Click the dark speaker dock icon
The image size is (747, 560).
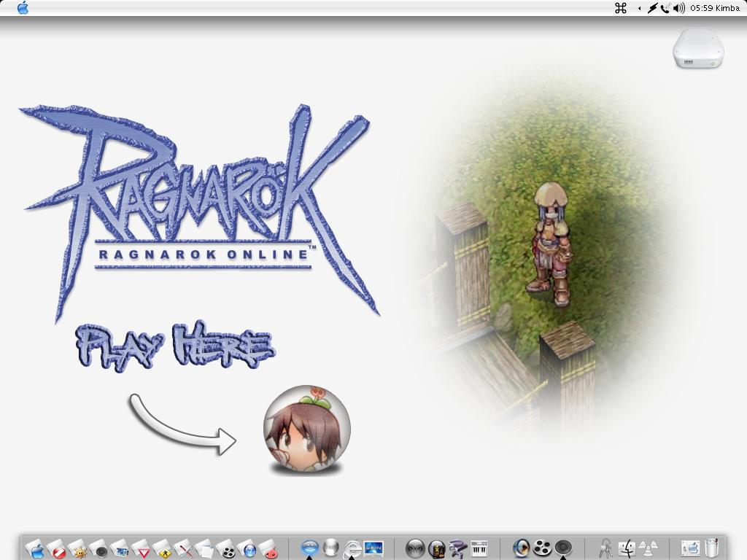[x=563, y=548]
